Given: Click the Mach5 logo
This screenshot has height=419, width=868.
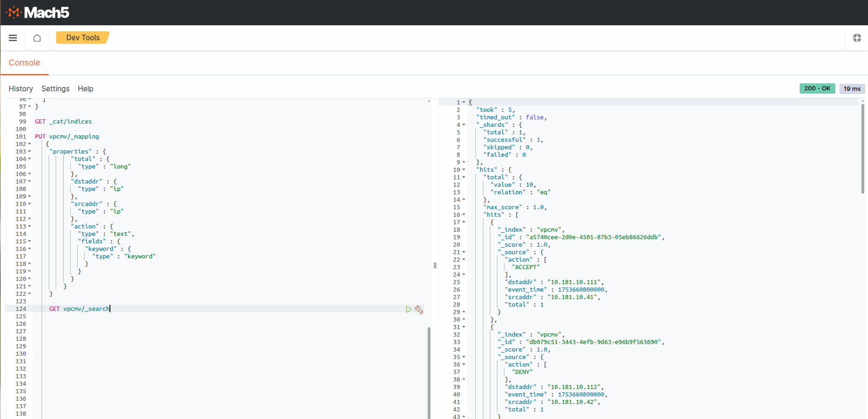Looking at the screenshot, I should point(37,13).
